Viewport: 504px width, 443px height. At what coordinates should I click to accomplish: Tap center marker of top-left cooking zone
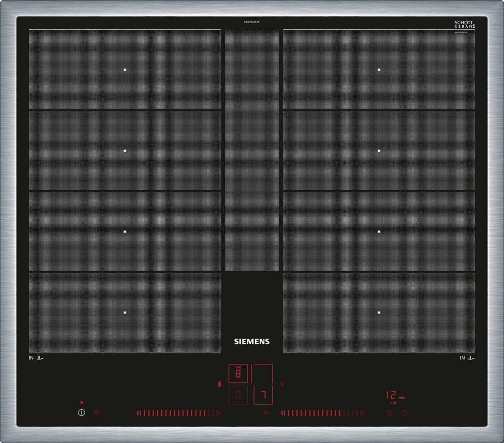tap(125, 70)
